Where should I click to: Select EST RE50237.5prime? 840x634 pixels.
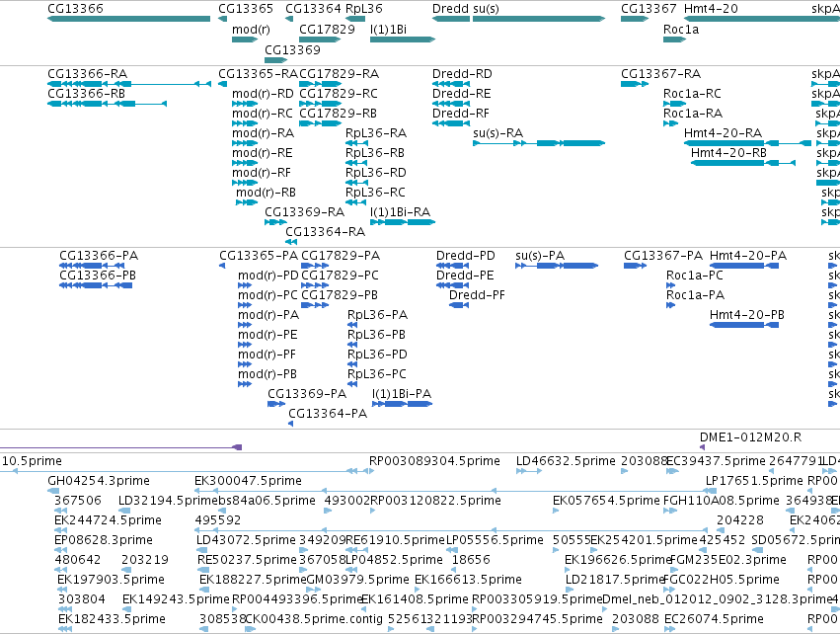coord(247,560)
